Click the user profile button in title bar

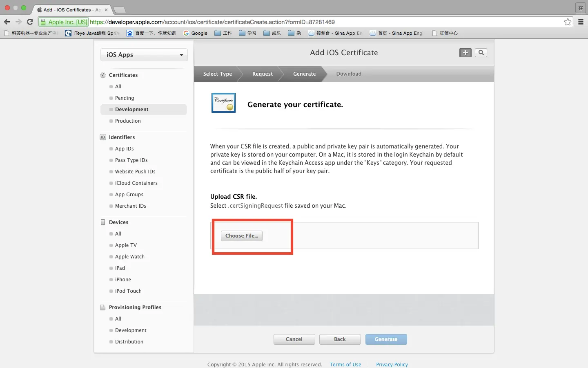pos(581,8)
